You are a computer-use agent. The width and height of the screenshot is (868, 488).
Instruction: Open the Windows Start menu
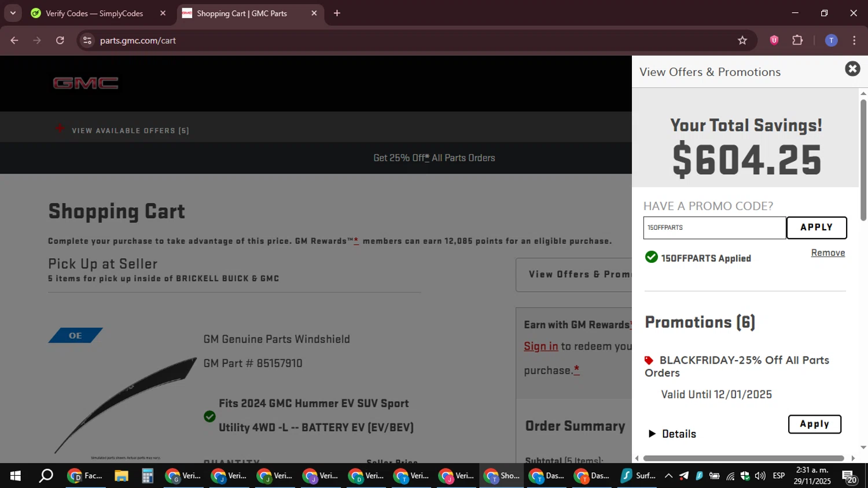click(x=16, y=476)
